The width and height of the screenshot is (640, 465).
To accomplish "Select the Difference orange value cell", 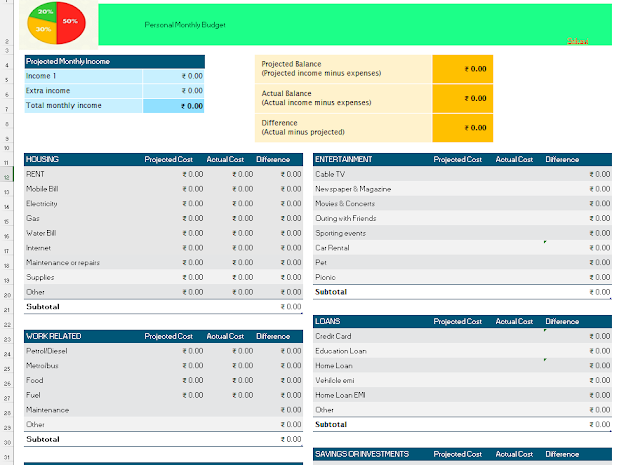I will [x=462, y=128].
